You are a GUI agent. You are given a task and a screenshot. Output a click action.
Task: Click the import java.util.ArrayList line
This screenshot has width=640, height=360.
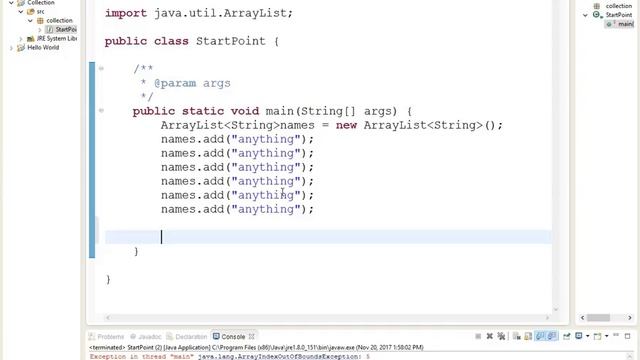199,13
